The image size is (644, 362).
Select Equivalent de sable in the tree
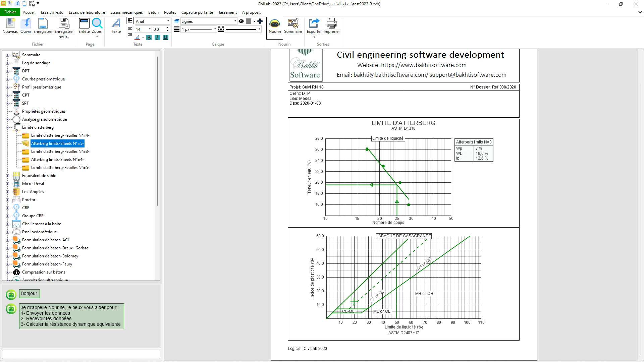tap(39, 176)
